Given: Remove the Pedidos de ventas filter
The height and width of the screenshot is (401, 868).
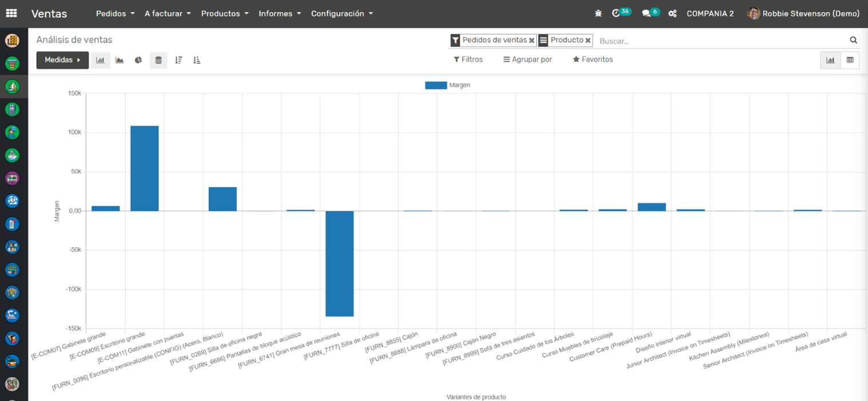Looking at the screenshot, I should click(x=532, y=41).
